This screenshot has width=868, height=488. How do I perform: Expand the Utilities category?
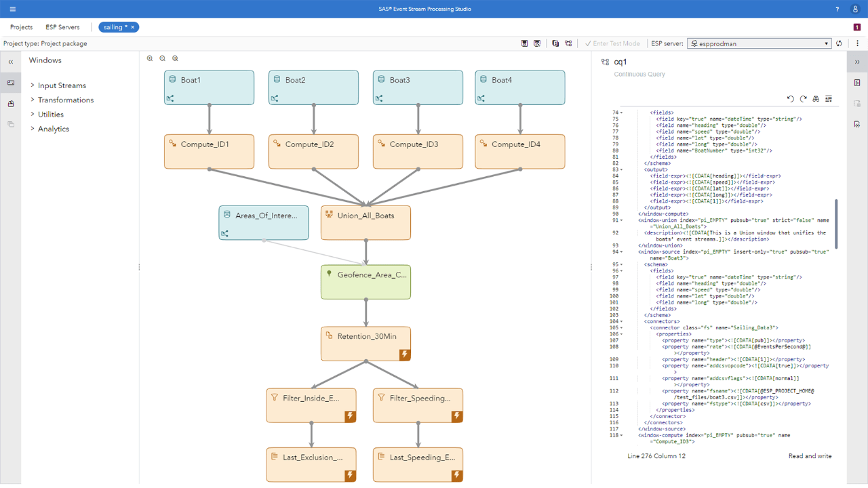click(33, 114)
